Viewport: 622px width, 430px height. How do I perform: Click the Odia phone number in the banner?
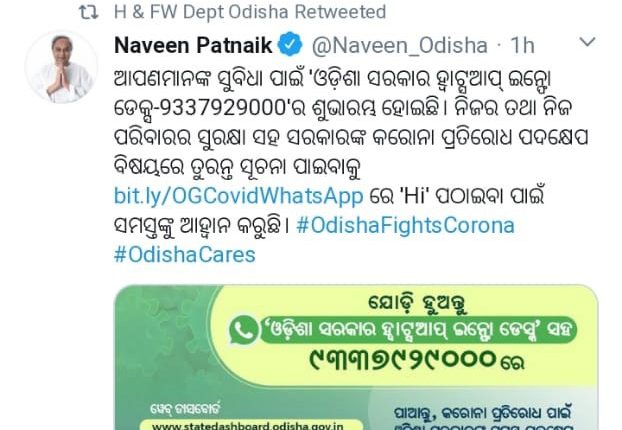[x=403, y=360]
